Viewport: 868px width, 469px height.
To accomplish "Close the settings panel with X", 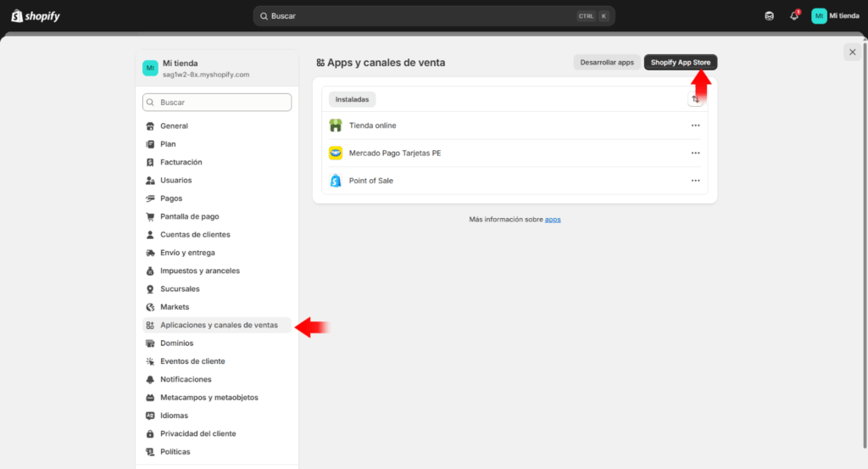I will tap(851, 53).
